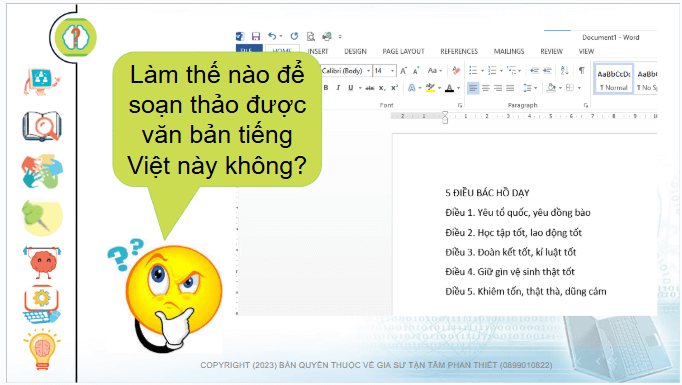Apply the font color A button
Image resolution: width=682 pixels, height=385 pixels.
click(450, 88)
